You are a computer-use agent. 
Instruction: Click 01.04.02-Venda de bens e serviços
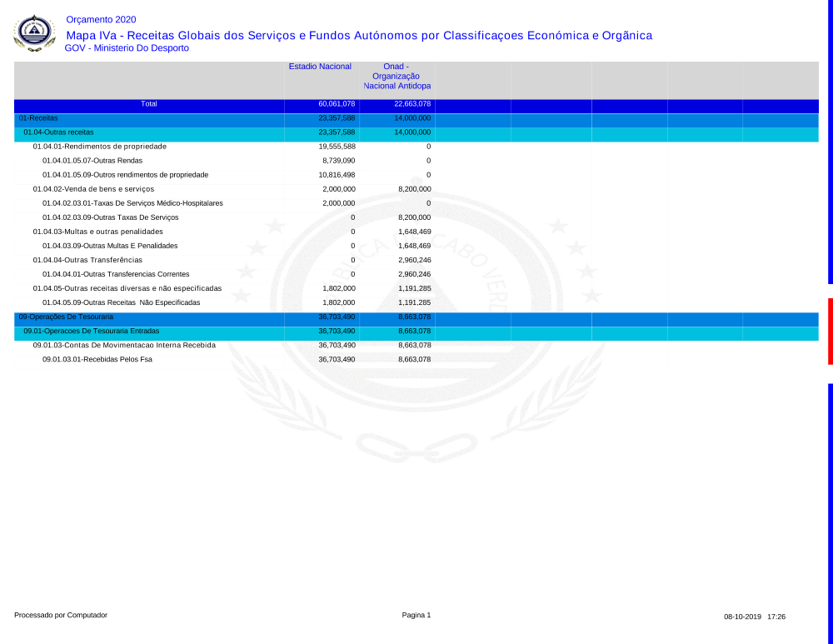pyautogui.click(x=93, y=189)
